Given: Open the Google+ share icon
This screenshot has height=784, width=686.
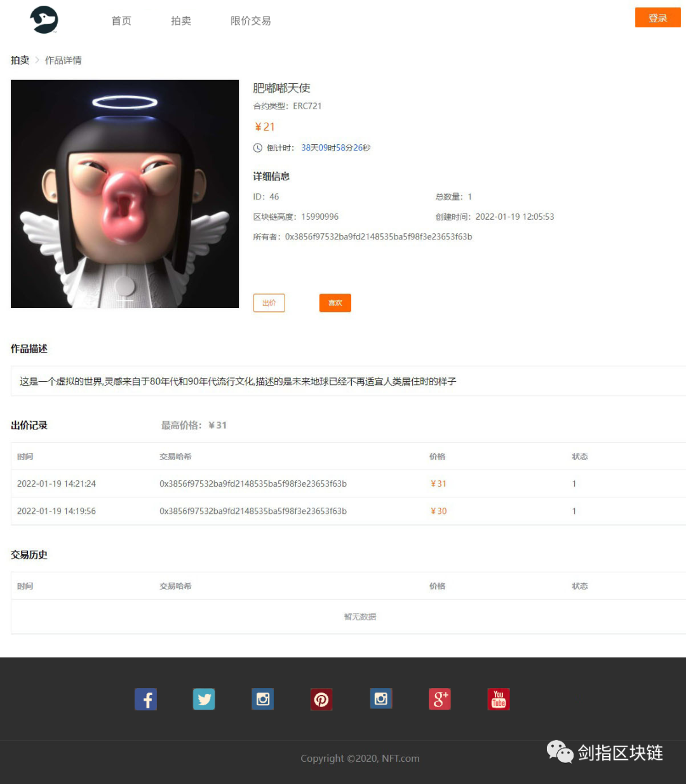Looking at the screenshot, I should [x=440, y=699].
